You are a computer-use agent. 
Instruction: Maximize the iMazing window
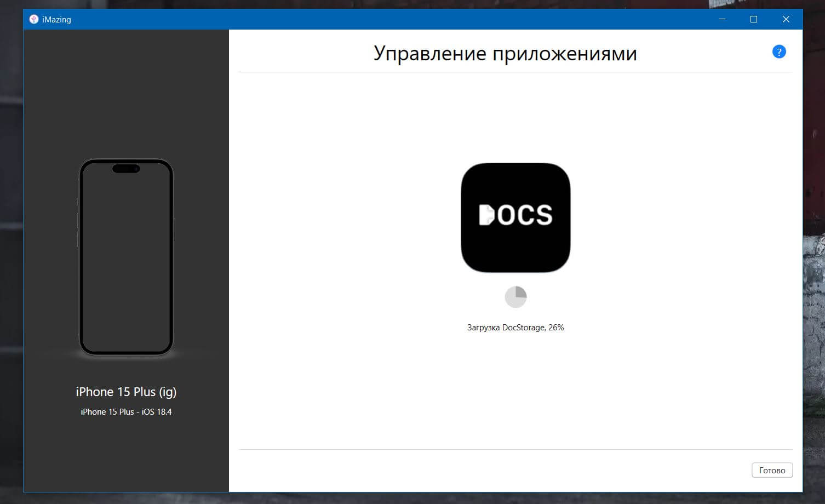pos(754,19)
